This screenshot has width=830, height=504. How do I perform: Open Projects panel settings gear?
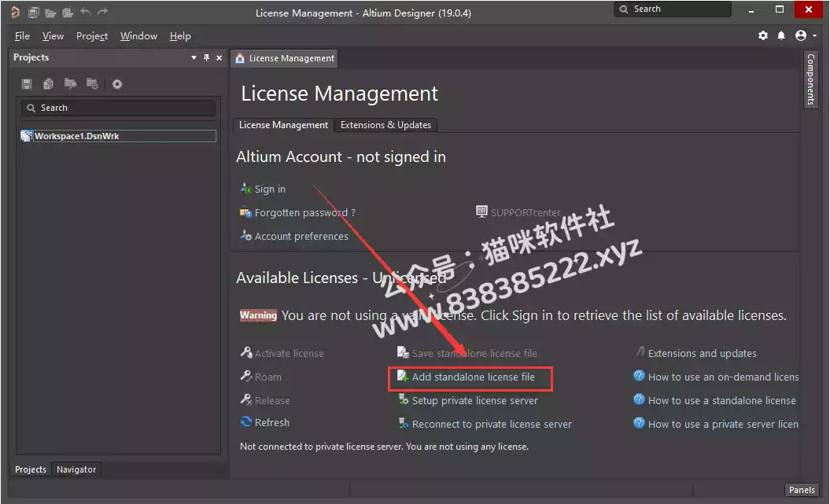coord(117,84)
